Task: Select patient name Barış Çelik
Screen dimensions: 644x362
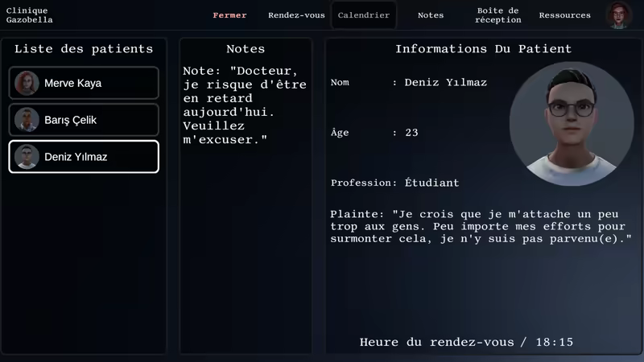Action: tap(70, 120)
